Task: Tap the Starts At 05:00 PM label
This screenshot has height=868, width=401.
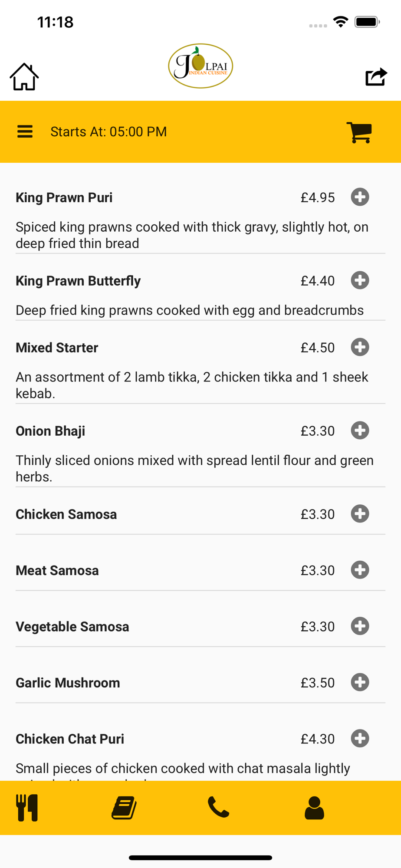Action: [108, 132]
